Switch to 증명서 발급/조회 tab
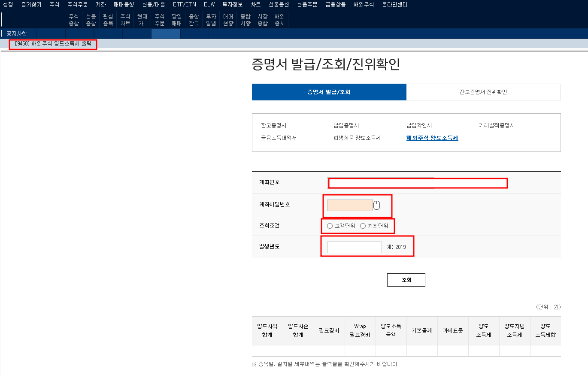 pos(329,92)
